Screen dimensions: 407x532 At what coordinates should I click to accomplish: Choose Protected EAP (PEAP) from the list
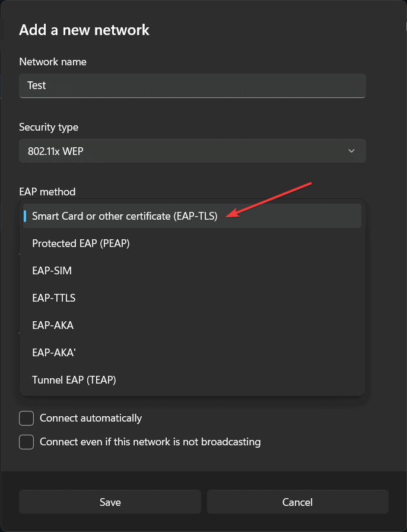(192, 243)
